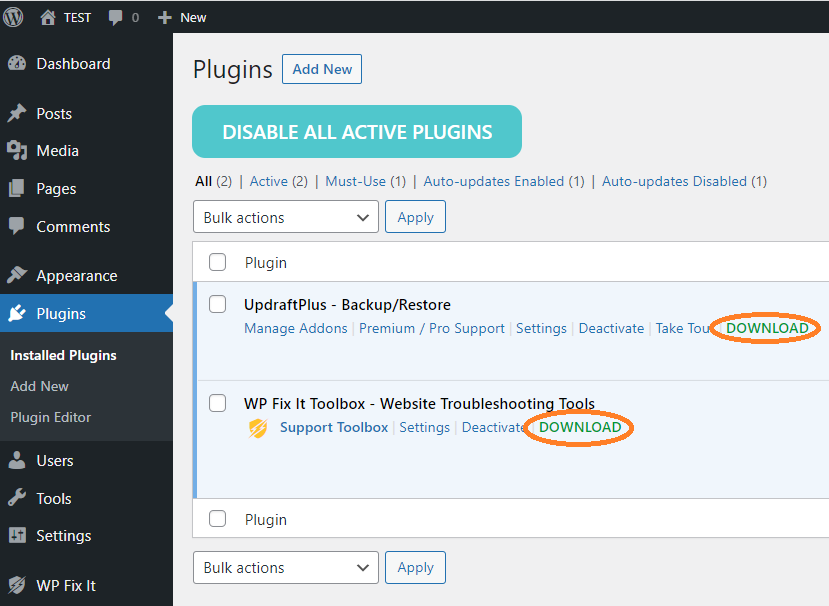
Task: Open Add New plugin submenu item
Action: pyautogui.click(x=40, y=387)
